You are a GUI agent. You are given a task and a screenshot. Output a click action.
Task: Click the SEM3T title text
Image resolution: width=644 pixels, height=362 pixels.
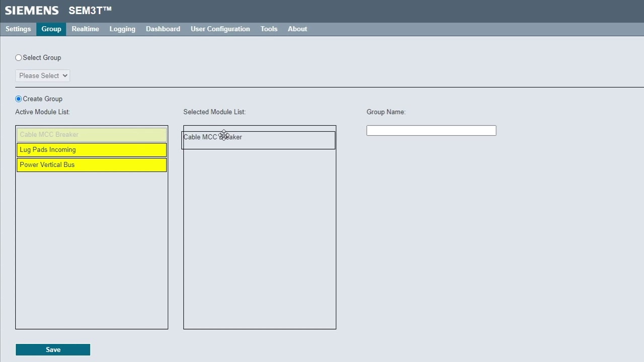(x=90, y=11)
